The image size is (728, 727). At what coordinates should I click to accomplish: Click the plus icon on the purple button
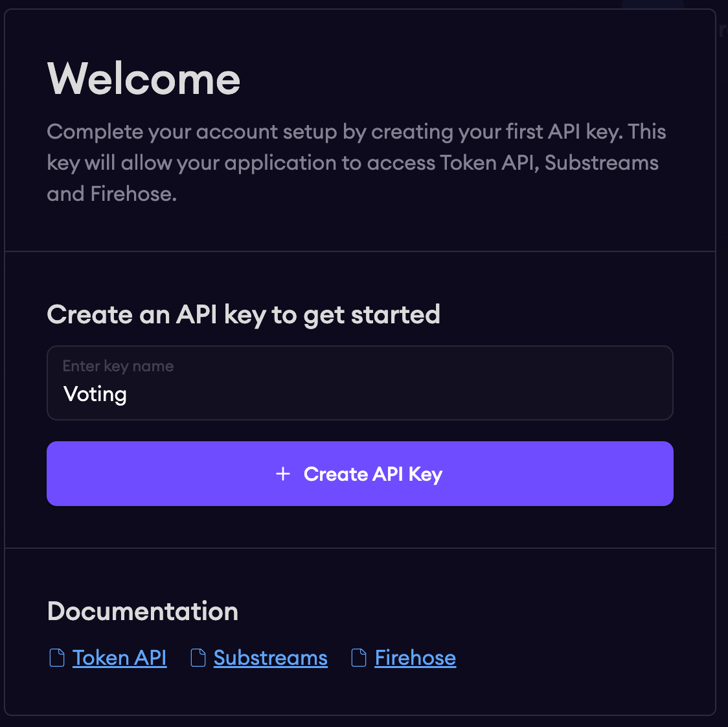pos(283,474)
